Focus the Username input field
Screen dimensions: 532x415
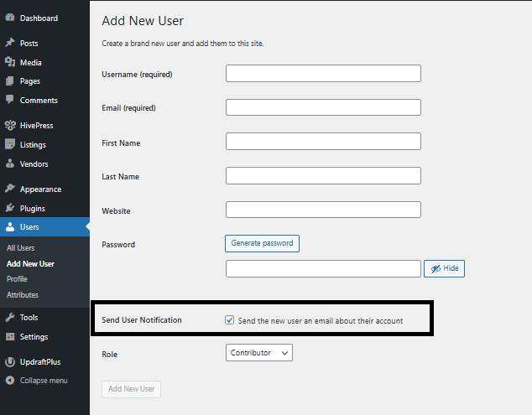[x=323, y=73]
